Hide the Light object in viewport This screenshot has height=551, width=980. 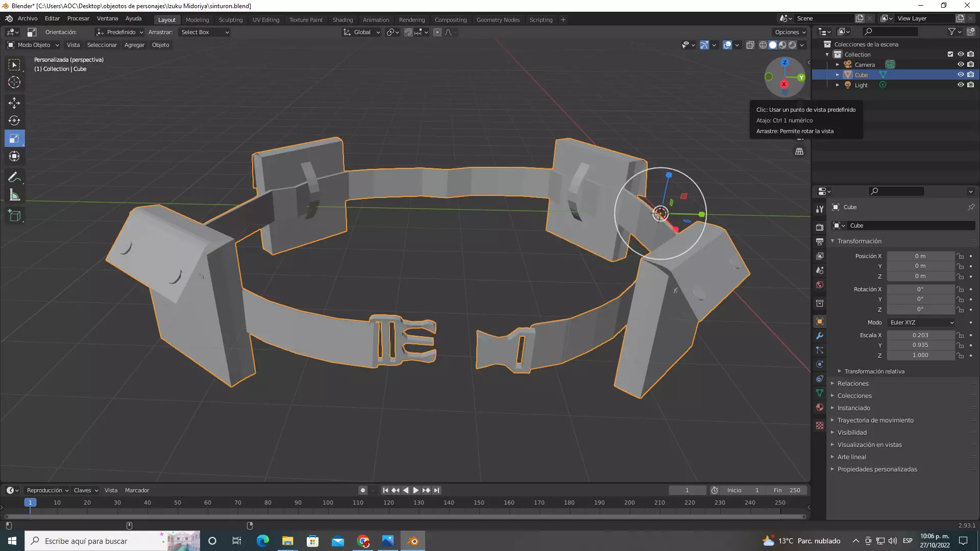coord(960,85)
